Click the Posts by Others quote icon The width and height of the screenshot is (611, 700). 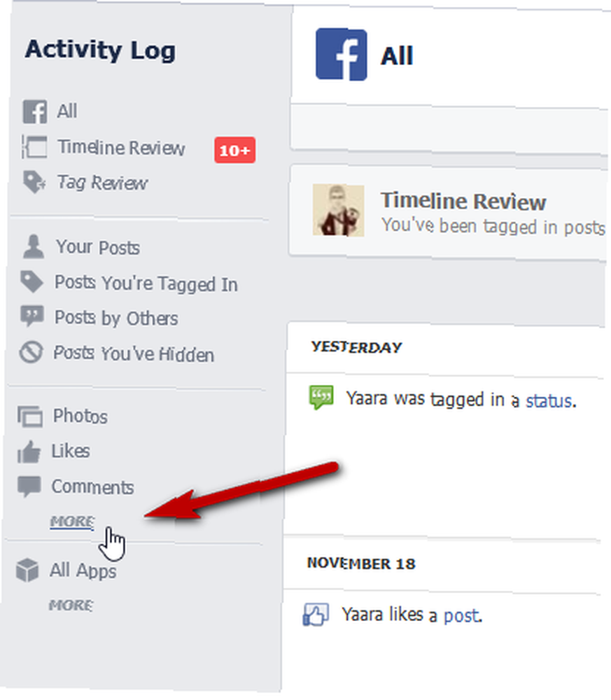click(31, 316)
